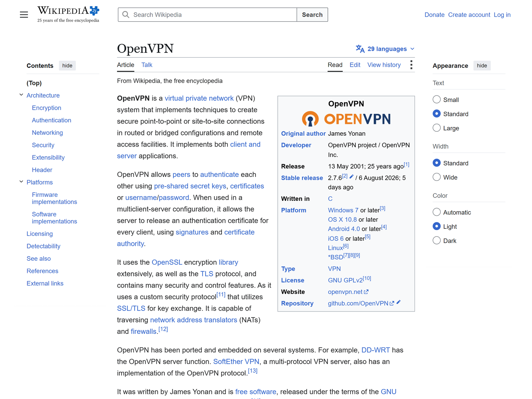Select the Read tab
The image size is (532, 399).
click(x=335, y=65)
